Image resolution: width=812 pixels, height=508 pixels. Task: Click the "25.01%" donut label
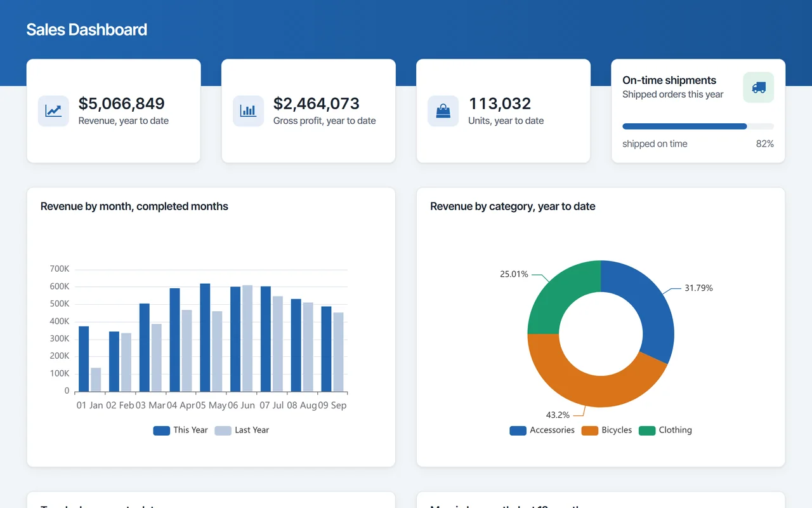[x=514, y=274]
